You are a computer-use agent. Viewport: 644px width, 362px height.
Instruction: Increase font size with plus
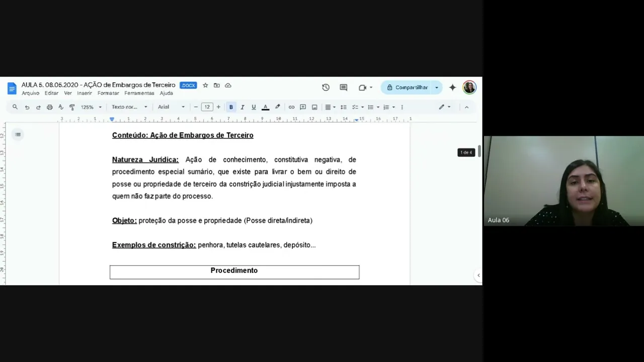tap(218, 107)
